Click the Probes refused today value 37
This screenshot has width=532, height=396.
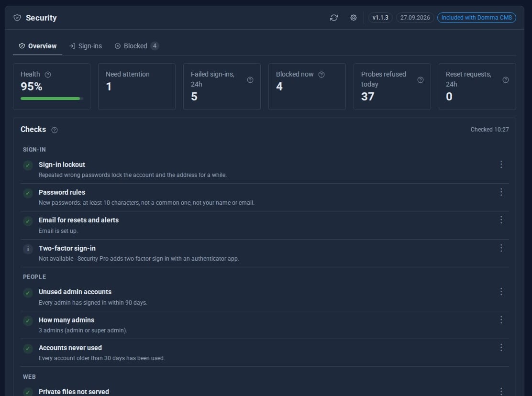[367, 97]
